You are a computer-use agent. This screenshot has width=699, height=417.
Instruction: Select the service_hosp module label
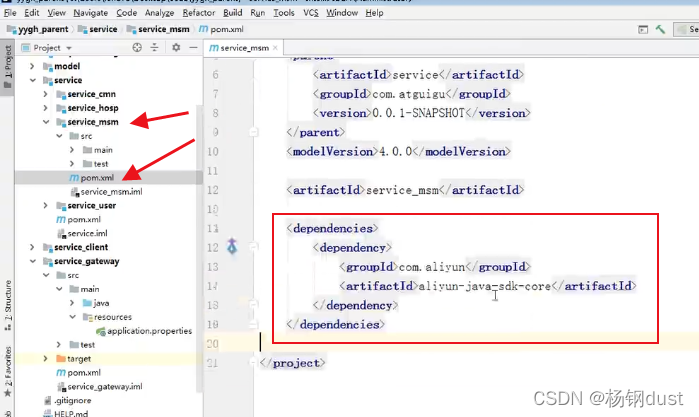93,108
